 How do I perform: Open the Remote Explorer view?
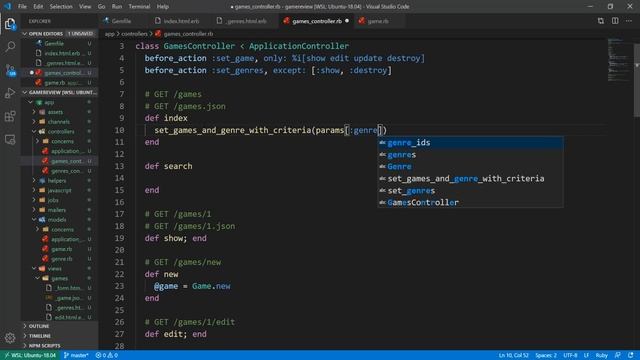(10, 140)
